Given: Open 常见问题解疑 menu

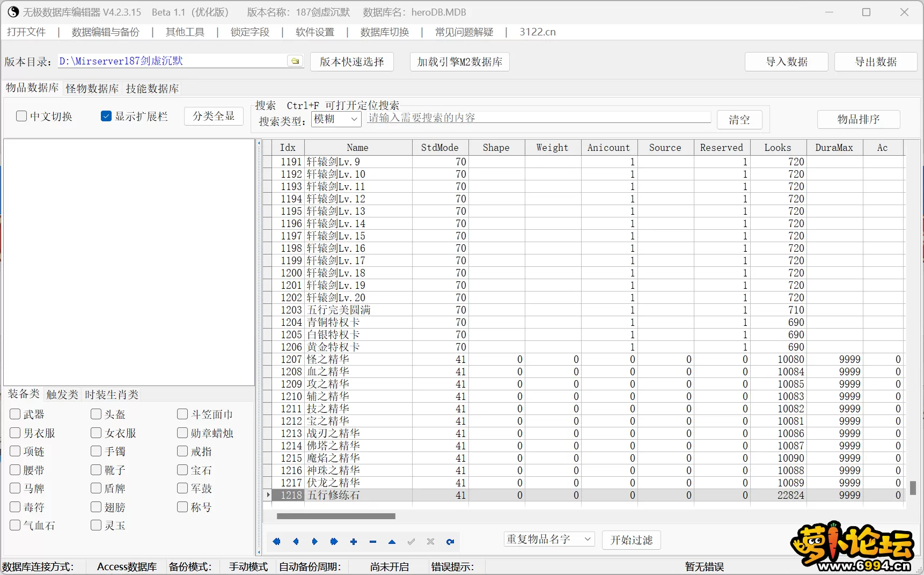Looking at the screenshot, I should coord(464,32).
